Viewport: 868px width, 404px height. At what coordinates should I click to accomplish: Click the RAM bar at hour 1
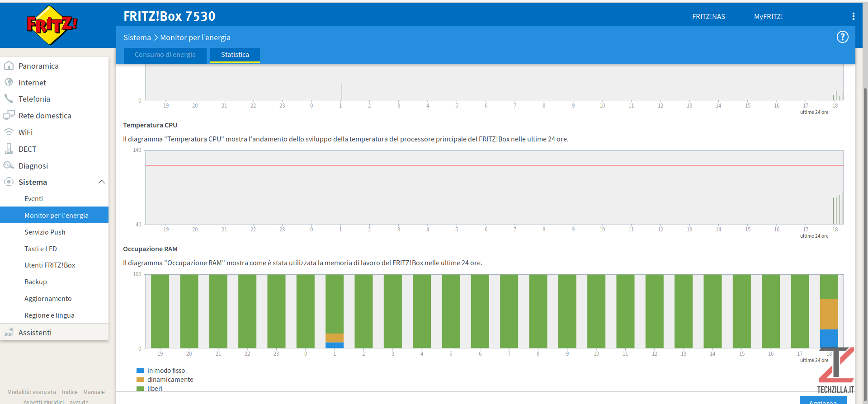(335, 311)
